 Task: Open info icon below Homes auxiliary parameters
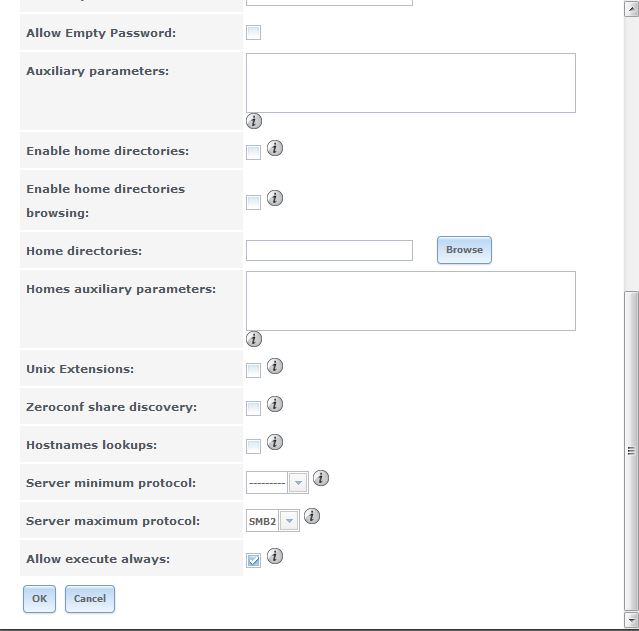254,339
